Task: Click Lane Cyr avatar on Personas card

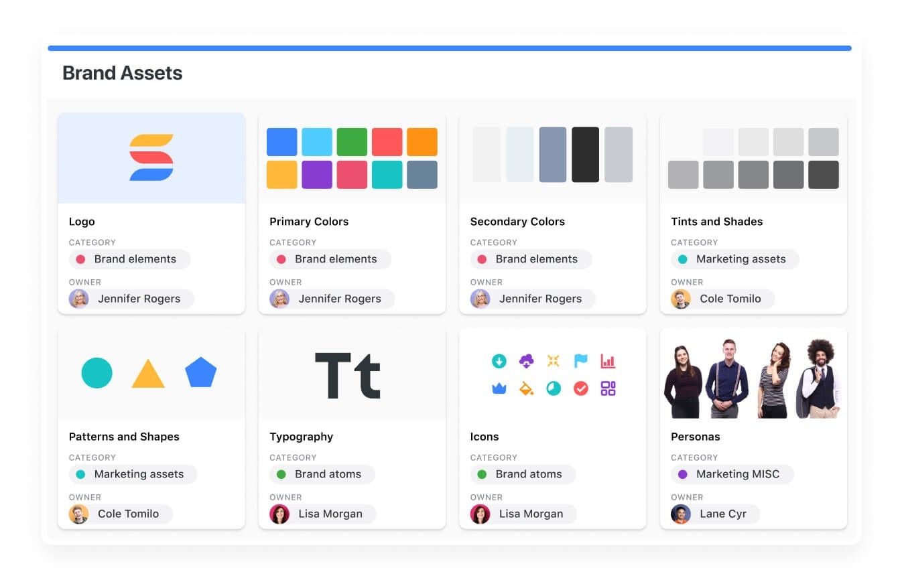Action: tap(681, 514)
